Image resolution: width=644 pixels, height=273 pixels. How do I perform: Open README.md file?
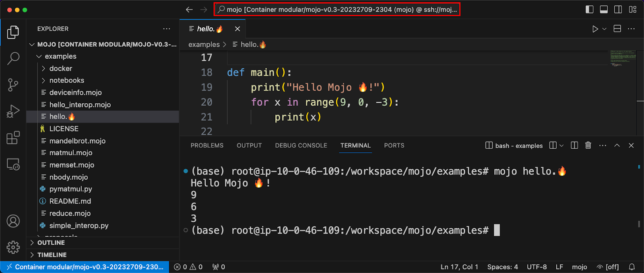(103, 201)
